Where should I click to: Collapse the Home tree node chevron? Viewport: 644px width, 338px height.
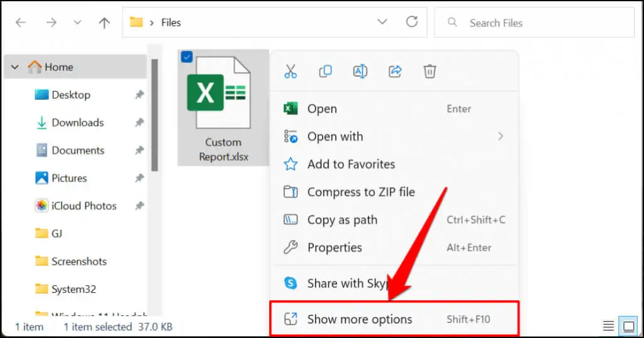(15, 67)
